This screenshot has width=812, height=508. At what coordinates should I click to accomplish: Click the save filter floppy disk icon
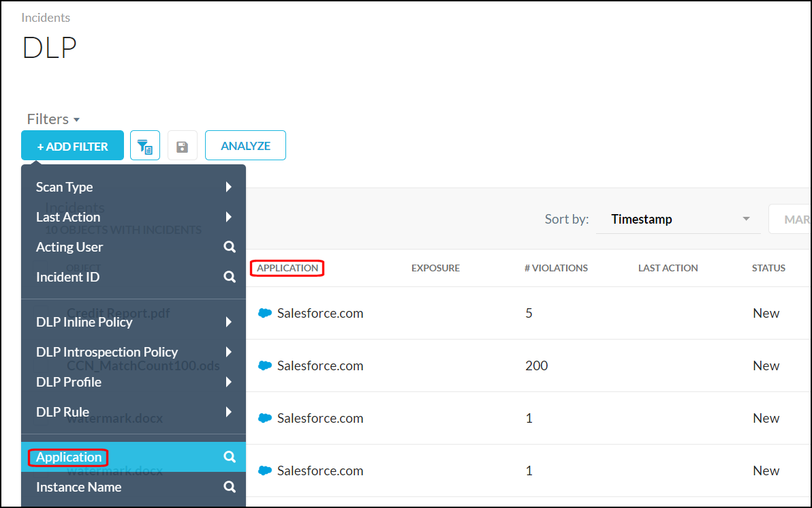point(182,146)
